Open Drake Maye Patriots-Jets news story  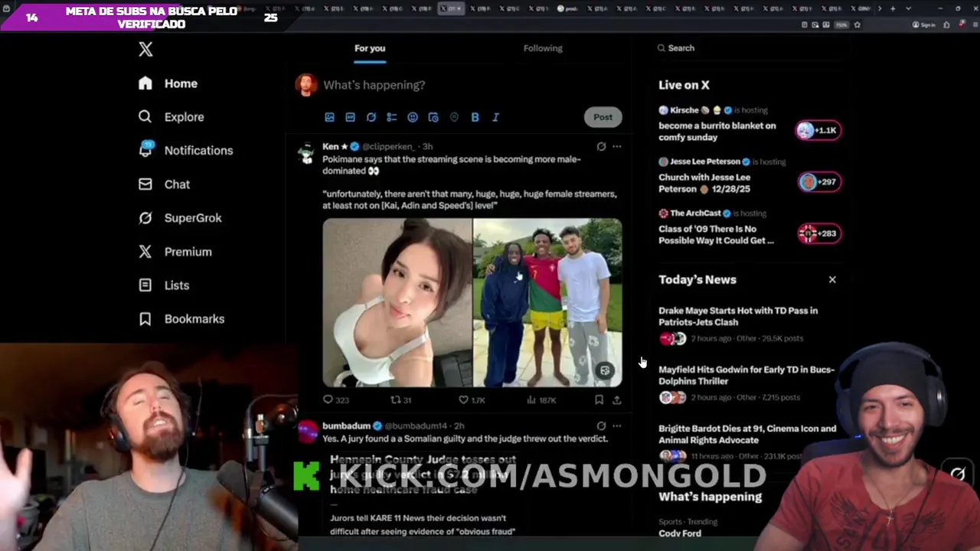(x=738, y=316)
